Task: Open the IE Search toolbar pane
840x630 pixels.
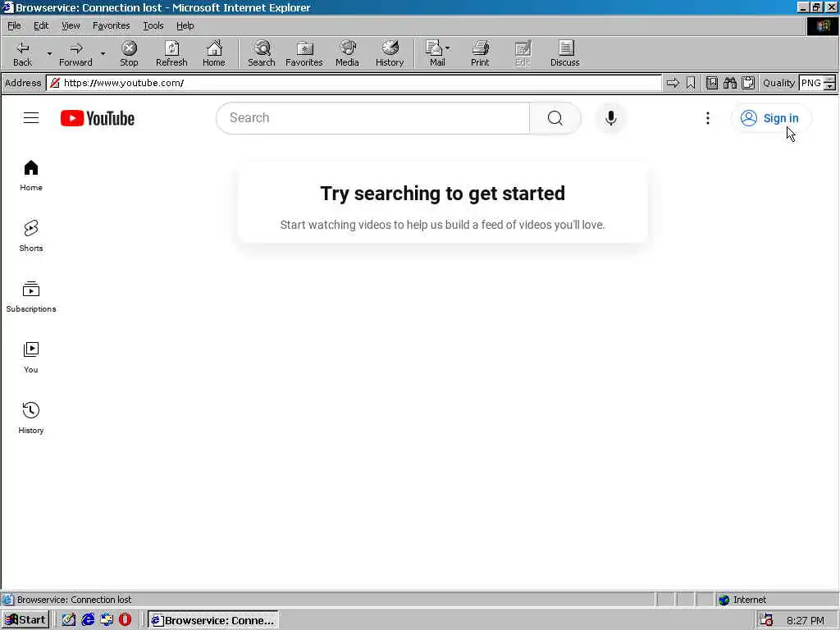Action: (x=262, y=53)
